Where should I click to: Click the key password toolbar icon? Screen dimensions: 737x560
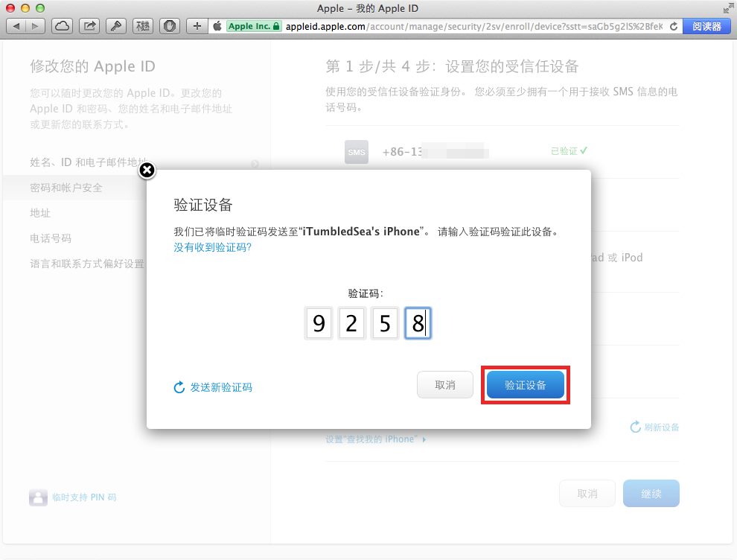pyautogui.click(x=116, y=26)
